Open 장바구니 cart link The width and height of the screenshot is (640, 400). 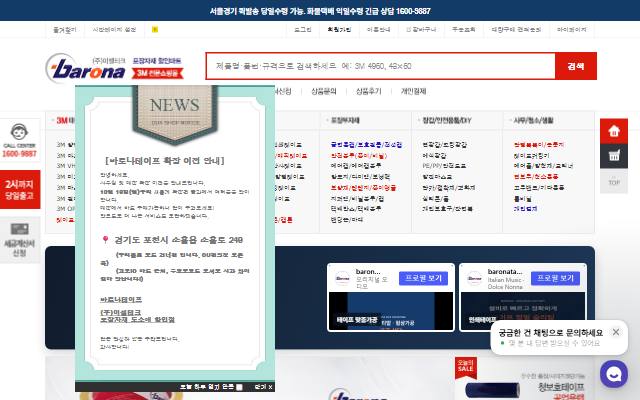pyautogui.click(x=421, y=29)
